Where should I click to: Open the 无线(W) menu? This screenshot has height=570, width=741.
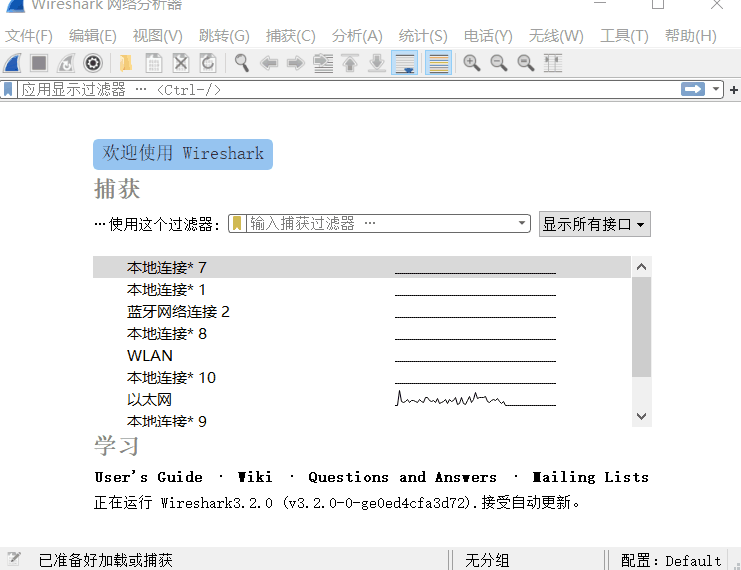coord(556,36)
